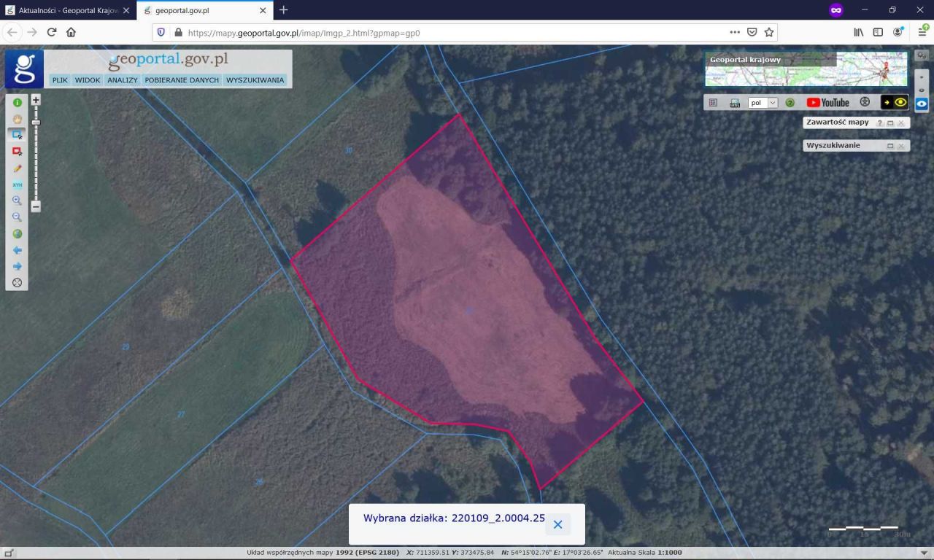Viewport: 934px width, 560px height.
Task: Open the YouTube channel link
Action: coord(828,103)
